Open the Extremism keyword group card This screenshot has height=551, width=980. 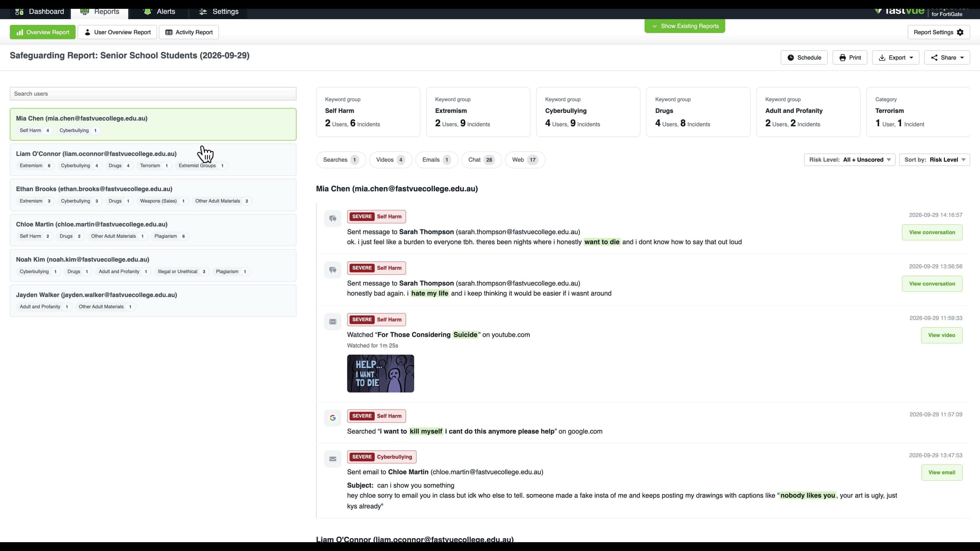click(x=478, y=112)
